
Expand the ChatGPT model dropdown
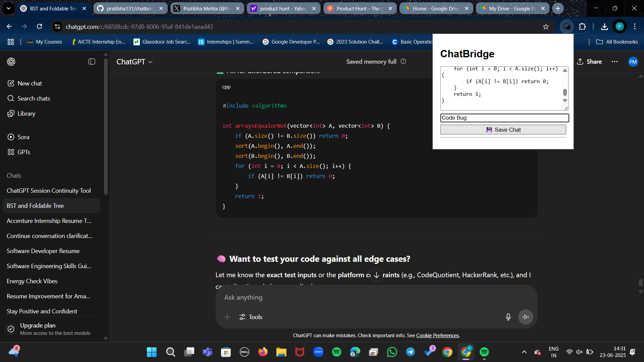coord(135,62)
